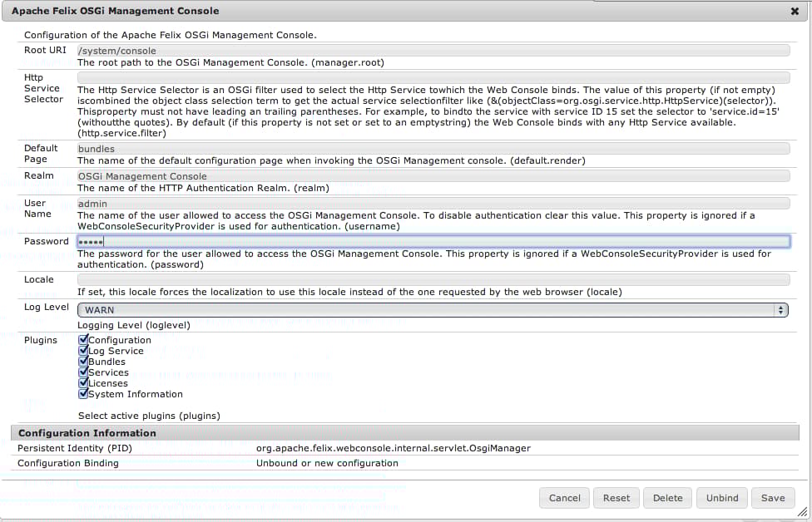Toggle the Bundles plugin checkbox
The height and width of the screenshot is (522, 812).
point(82,361)
